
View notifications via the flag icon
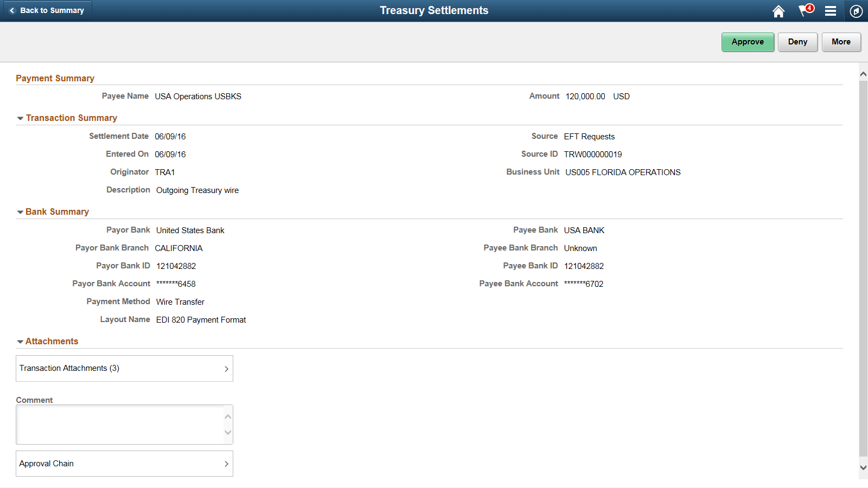click(x=802, y=12)
